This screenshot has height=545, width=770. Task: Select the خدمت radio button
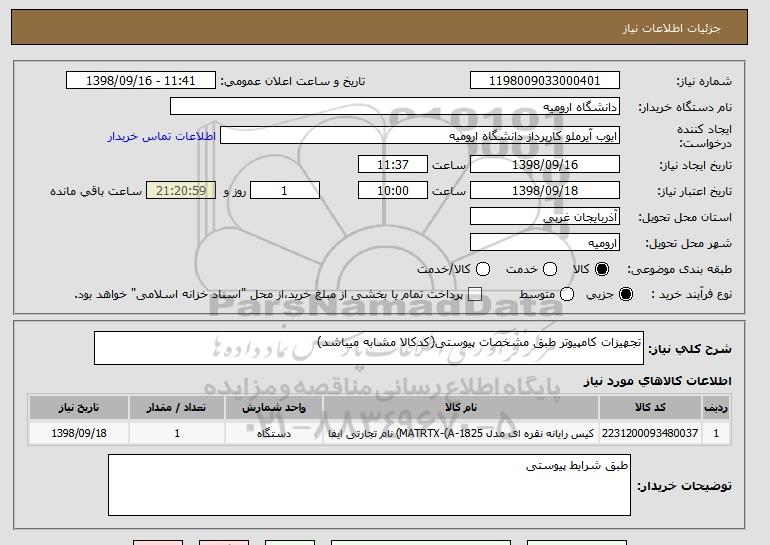550,269
